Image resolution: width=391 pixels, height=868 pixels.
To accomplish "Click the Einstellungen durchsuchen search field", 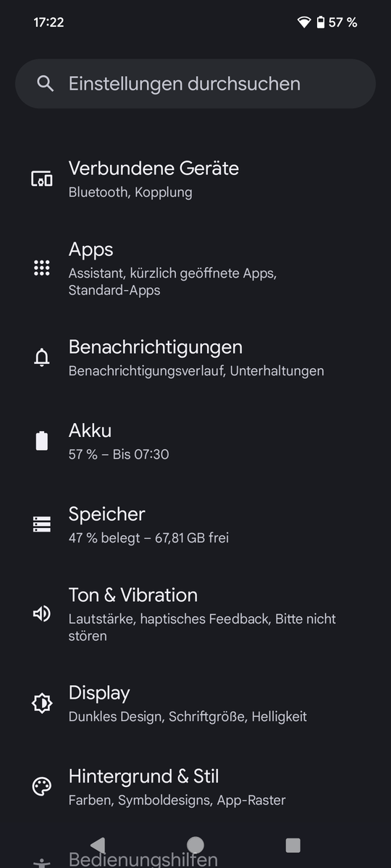I will pos(195,84).
